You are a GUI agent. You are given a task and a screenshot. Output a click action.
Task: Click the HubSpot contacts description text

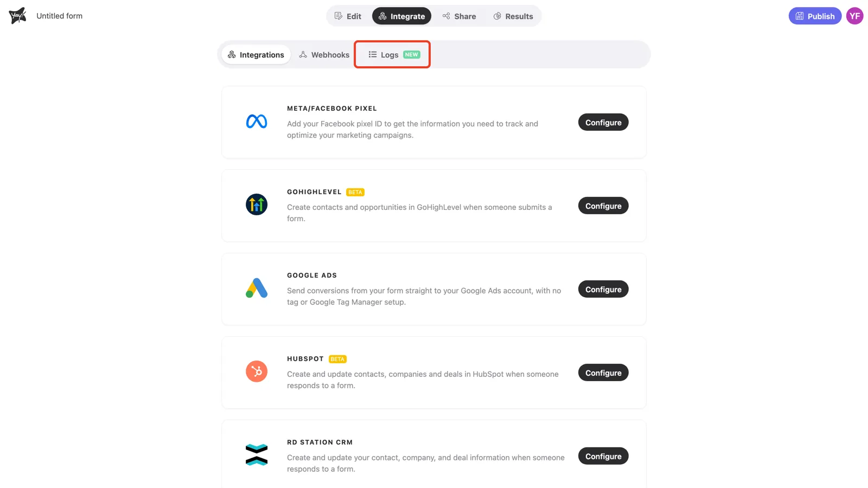[x=423, y=380]
